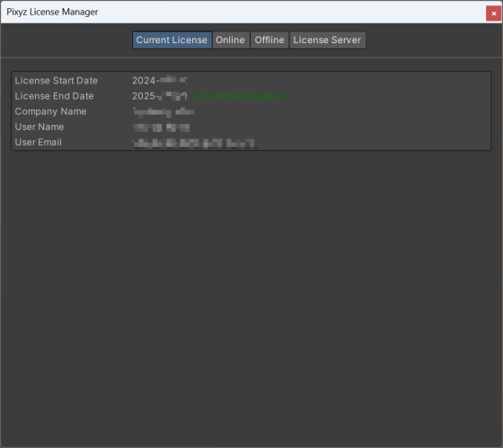Click the License End Date label
Viewport: 503px width, 448px height.
coord(54,96)
